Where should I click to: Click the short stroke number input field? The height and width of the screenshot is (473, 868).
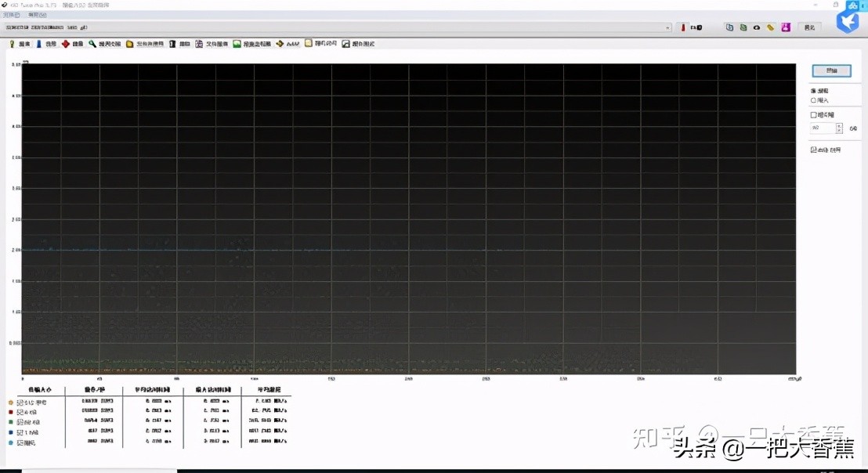[x=823, y=128]
